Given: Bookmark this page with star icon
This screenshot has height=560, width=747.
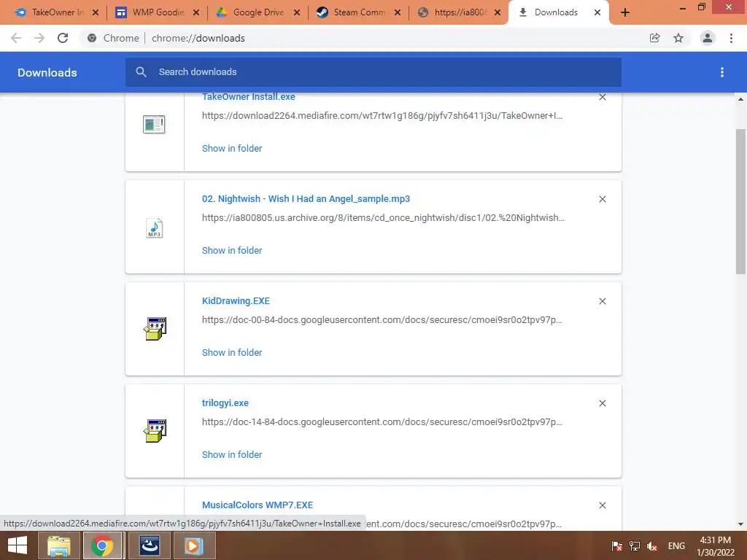Looking at the screenshot, I should [678, 38].
